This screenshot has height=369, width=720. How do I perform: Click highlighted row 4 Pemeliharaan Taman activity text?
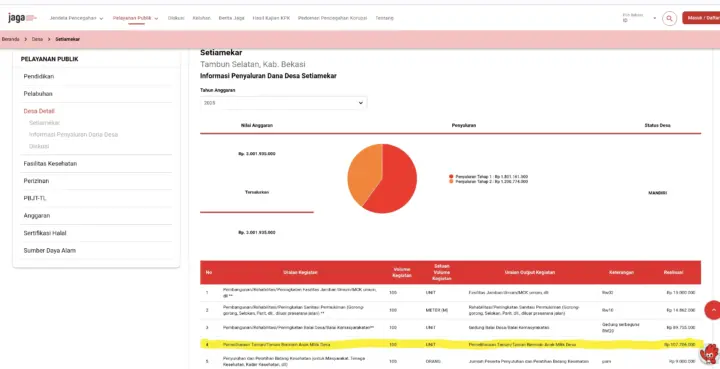[276, 345]
